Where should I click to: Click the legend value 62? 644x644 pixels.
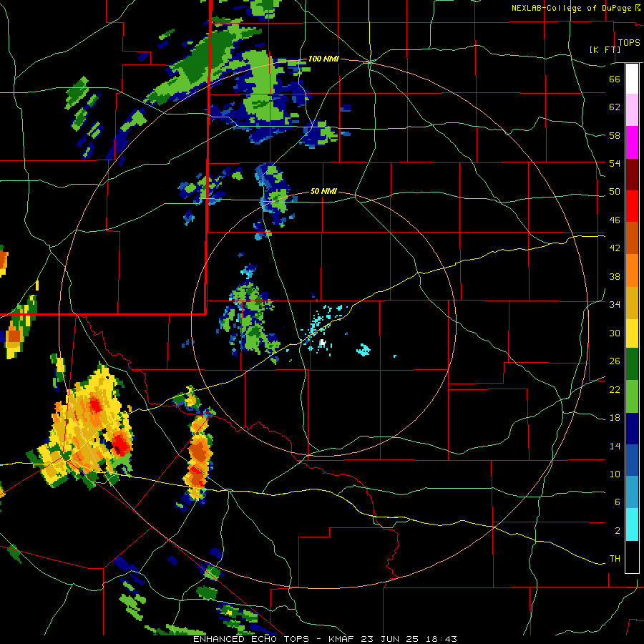(615, 107)
